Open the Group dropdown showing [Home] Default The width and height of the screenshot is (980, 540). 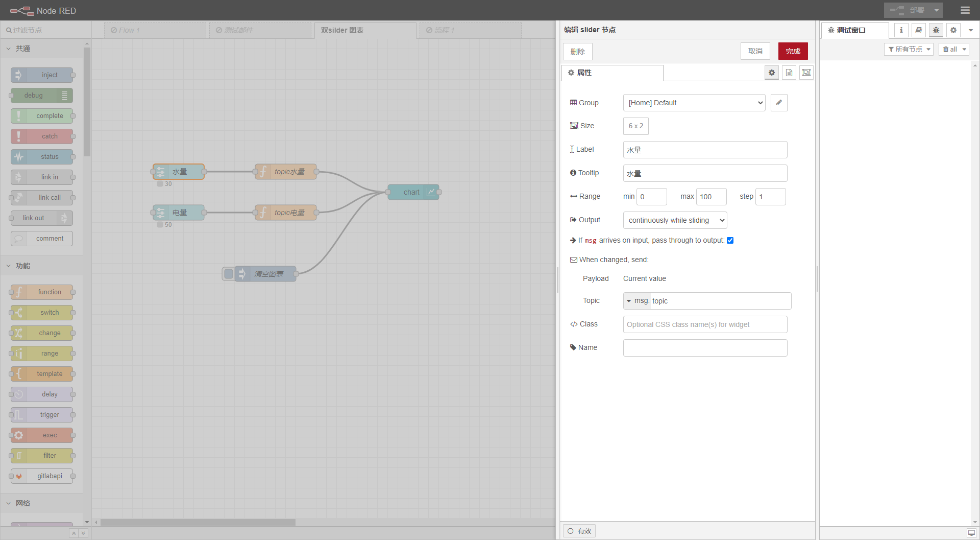point(694,103)
